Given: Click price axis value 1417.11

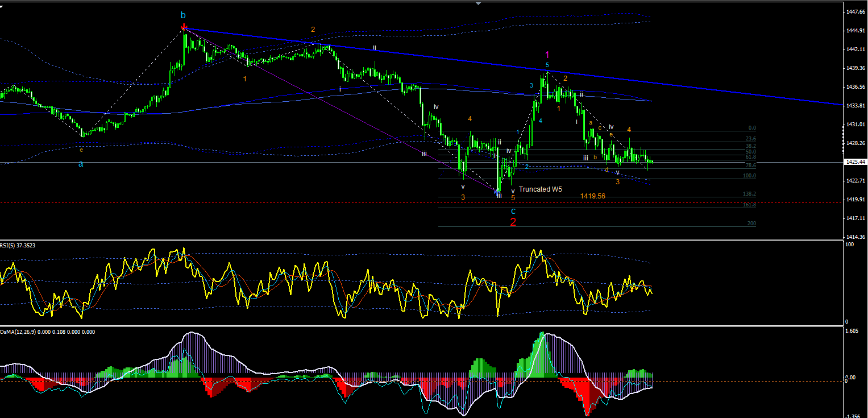Looking at the screenshot, I should coord(856,218).
